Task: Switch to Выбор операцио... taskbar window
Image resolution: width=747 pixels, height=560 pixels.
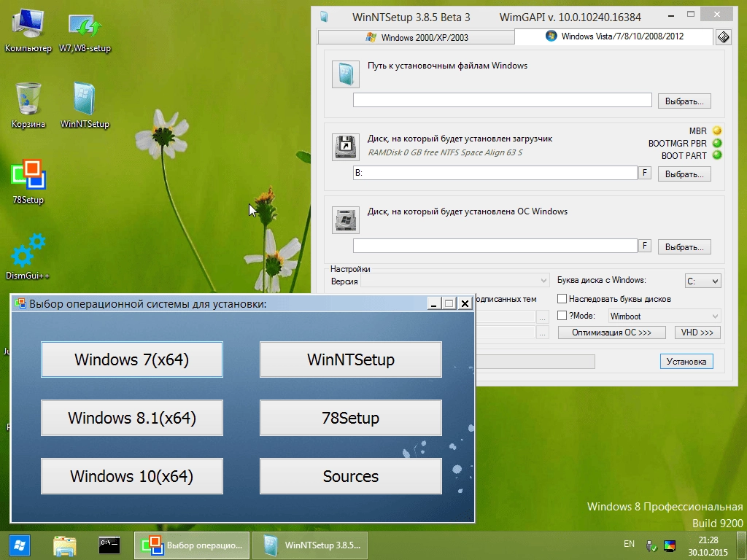Action: tap(192, 545)
